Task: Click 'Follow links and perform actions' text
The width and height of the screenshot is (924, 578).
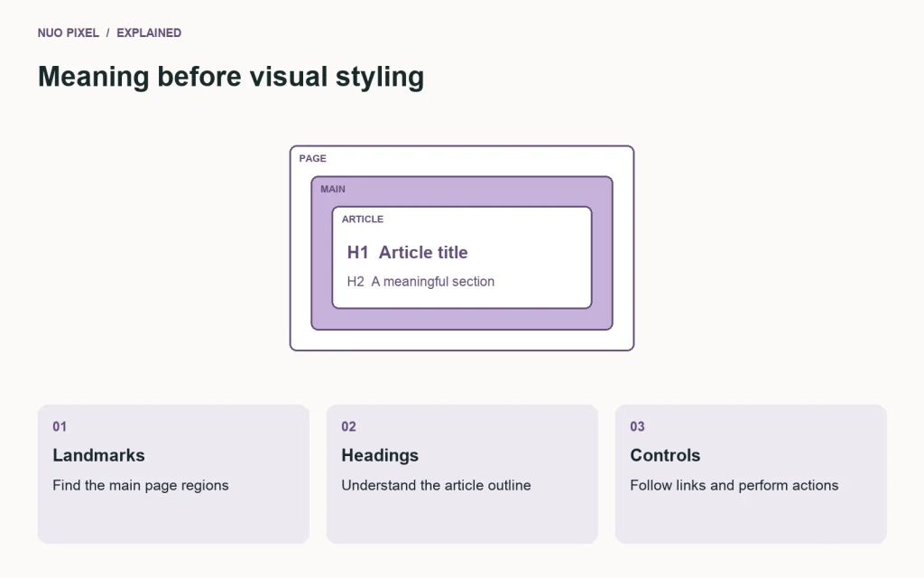Action: pos(735,485)
